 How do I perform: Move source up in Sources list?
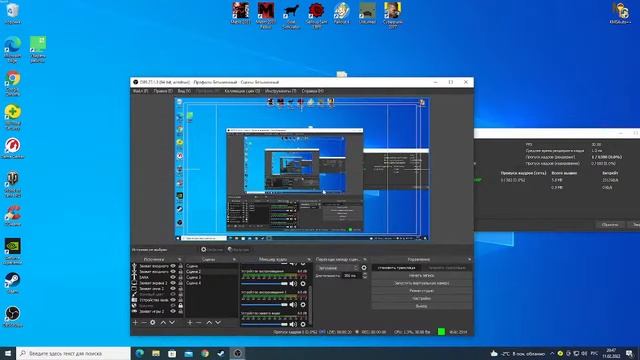[163, 322]
